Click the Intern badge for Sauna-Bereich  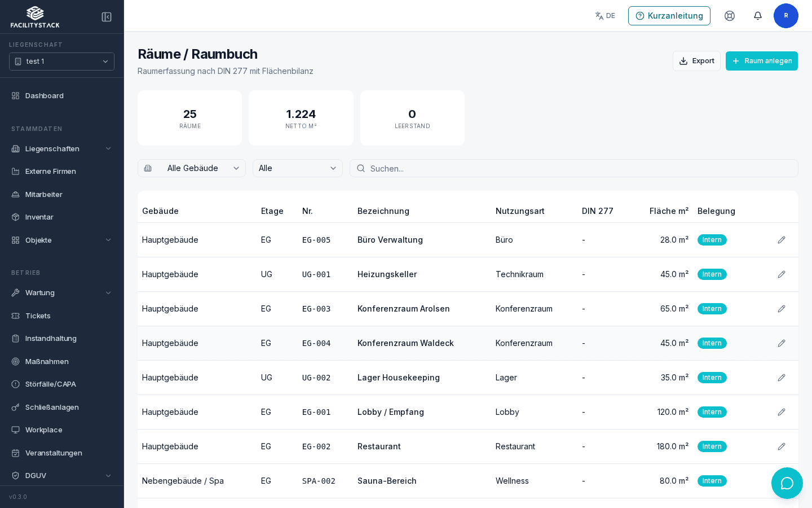[712, 481]
